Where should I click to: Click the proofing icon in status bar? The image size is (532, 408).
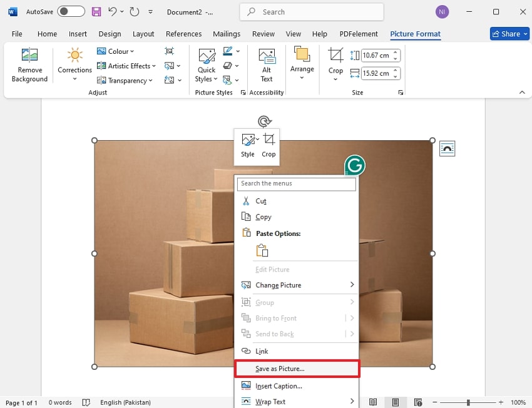[86, 402]
